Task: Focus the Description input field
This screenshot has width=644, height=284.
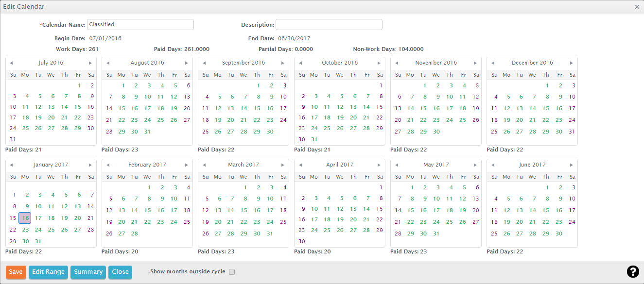Action: (329, 24)
